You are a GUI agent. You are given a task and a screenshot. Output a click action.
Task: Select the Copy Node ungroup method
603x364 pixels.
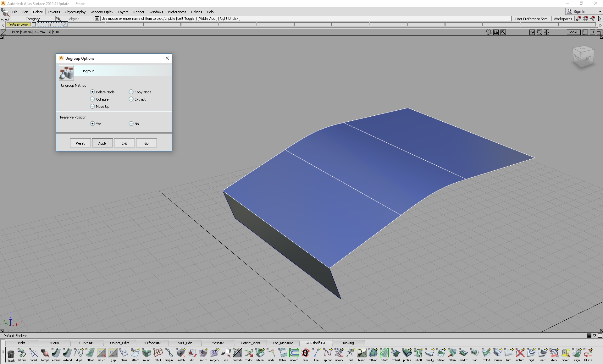tap(131, 92)
